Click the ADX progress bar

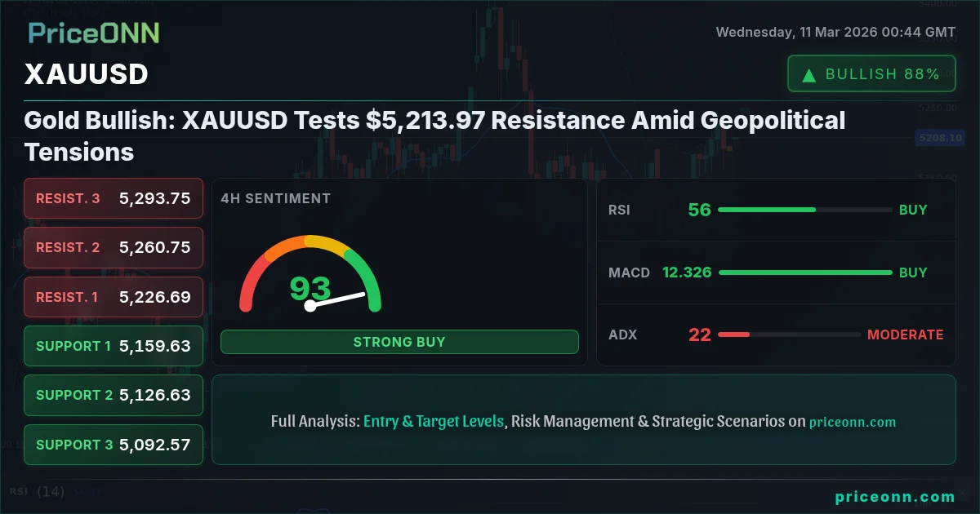[788, 335]
